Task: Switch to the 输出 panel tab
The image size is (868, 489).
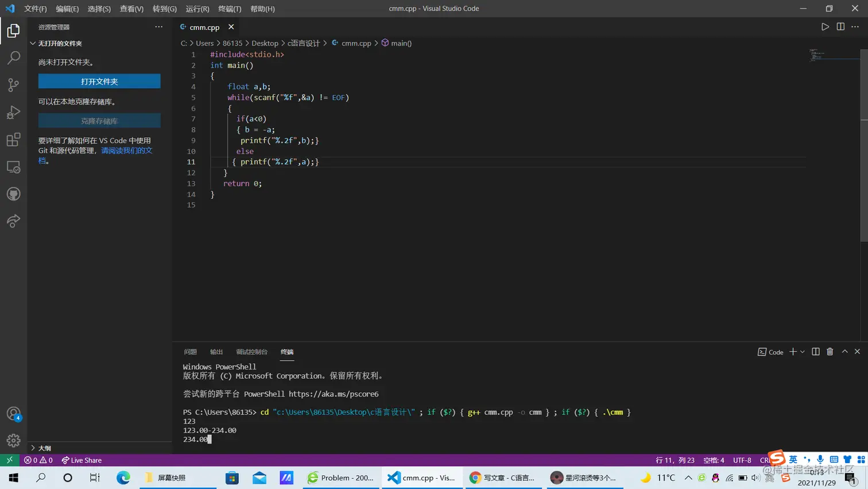Action: coord(216,352)
